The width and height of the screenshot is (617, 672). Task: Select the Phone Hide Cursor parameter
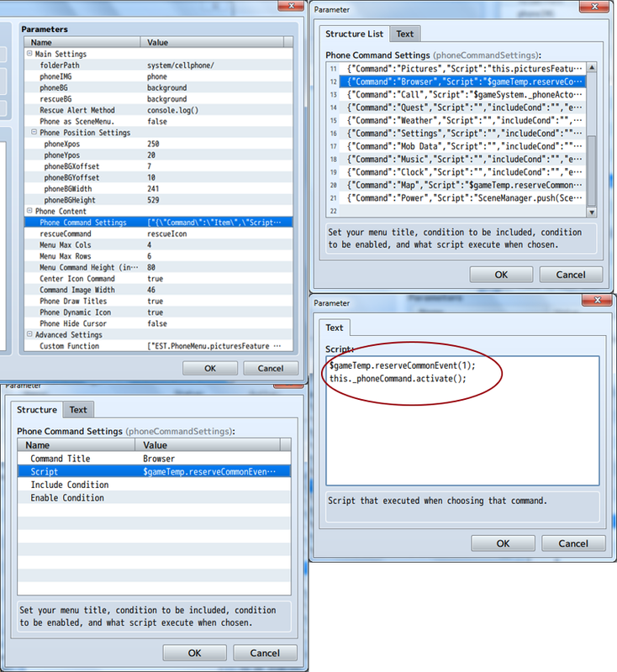click(x=159, y=323)
